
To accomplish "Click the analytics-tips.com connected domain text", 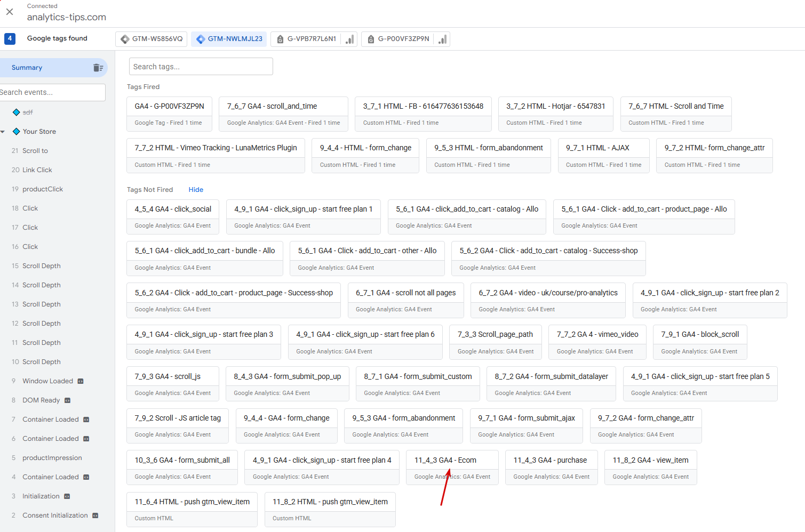I will point(67,17).
